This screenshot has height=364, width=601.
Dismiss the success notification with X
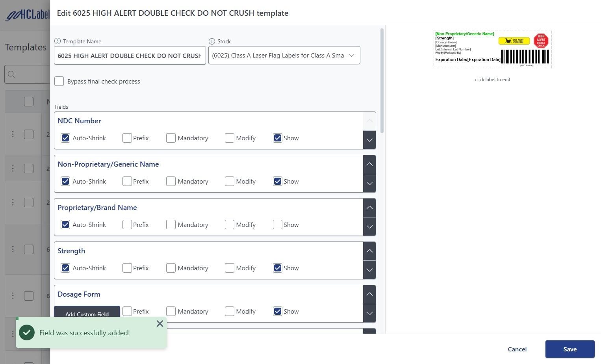pos(160,324)
